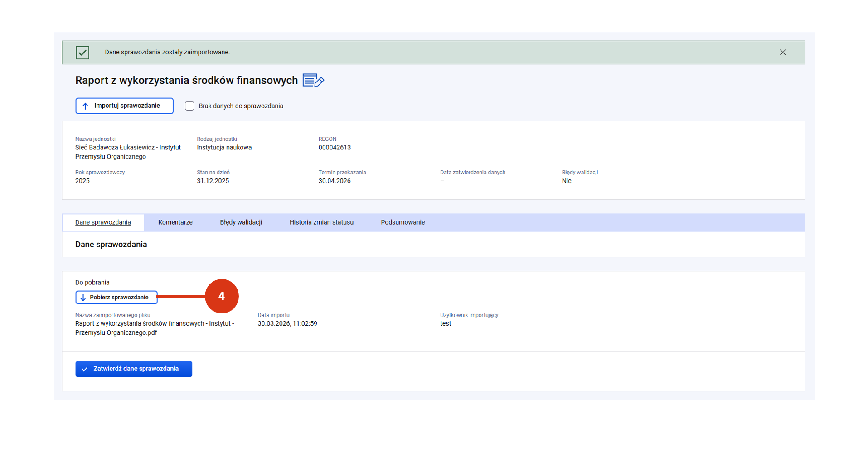Click import date 30.03.2026, 11:02:59
Image resolution: width=868 pixels, height=452 pixels.
287,324
